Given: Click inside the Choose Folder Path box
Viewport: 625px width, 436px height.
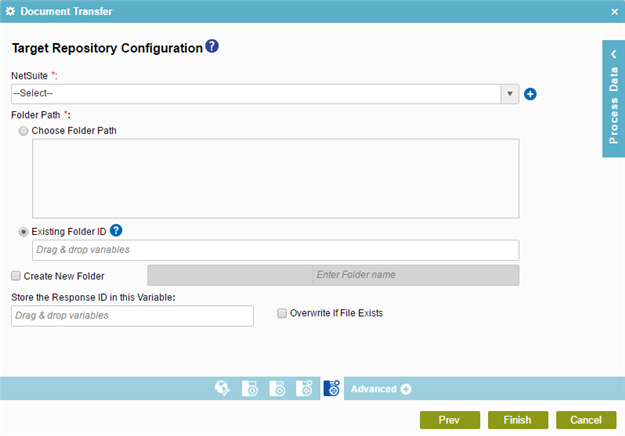Looking at the screenshot, I should click(275, 178).
